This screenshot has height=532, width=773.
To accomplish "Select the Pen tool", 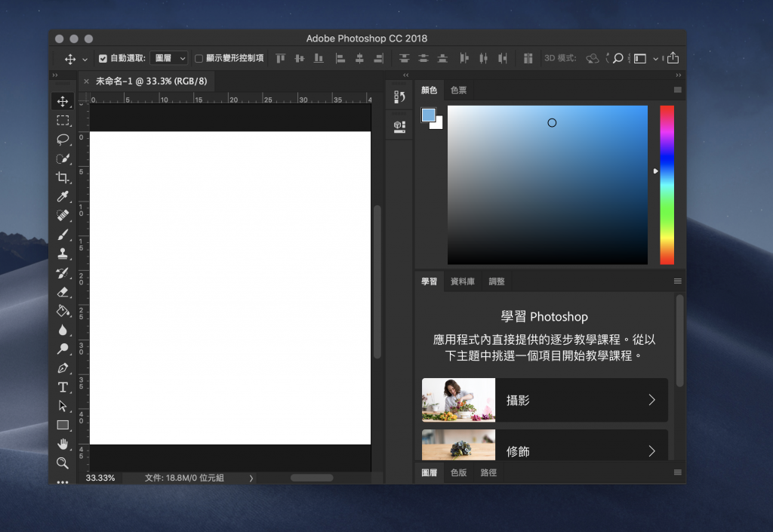I will tap(63, 368).
